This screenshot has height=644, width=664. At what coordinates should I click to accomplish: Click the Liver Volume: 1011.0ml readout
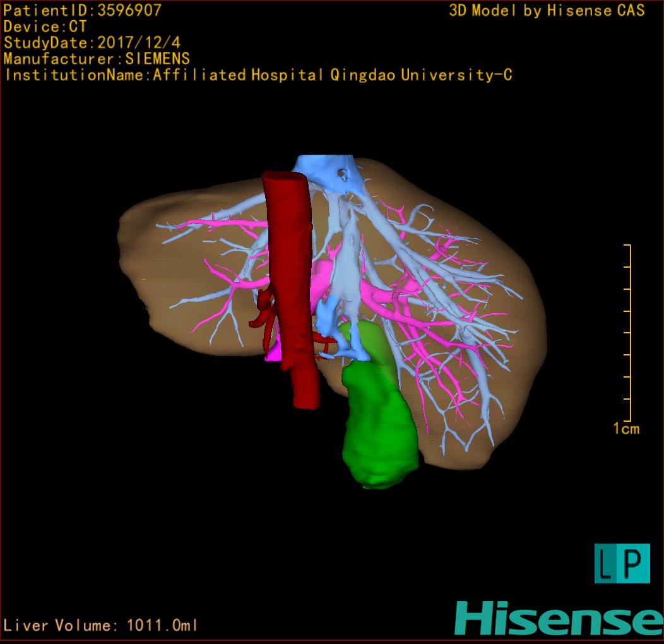100,625
